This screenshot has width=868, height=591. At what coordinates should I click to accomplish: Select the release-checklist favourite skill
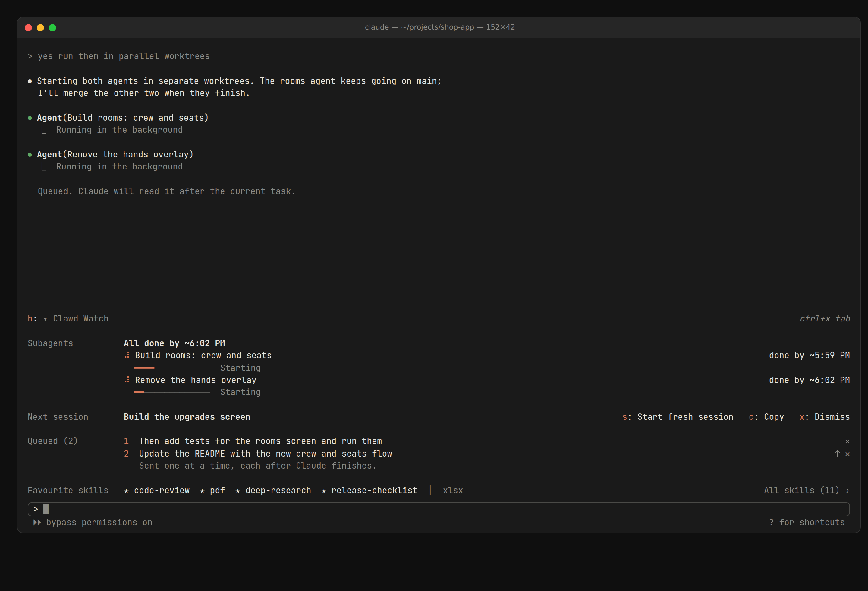pyautogui.click(x=370, y=491)
